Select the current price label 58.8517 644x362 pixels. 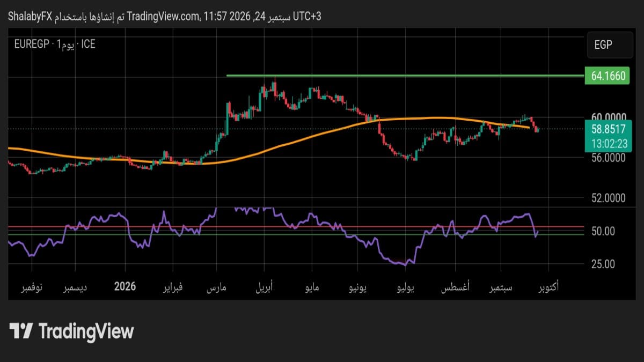609,129
